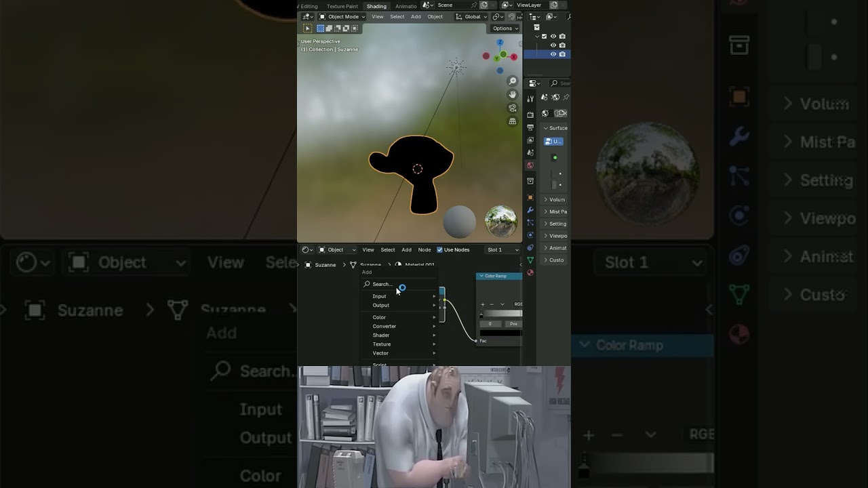Image resolution: width=868 pixels, height=488 pixels.
Task: Click the Scene pin icon in header
Action: pos(474,5)
